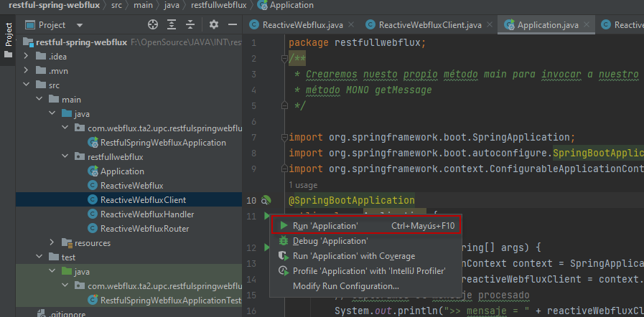The height and width of the screenshot is (317, 644).
Task: Click 'package restfullwebflux;' on line 1
Action: pyautogui.click(x=358, y=42)
